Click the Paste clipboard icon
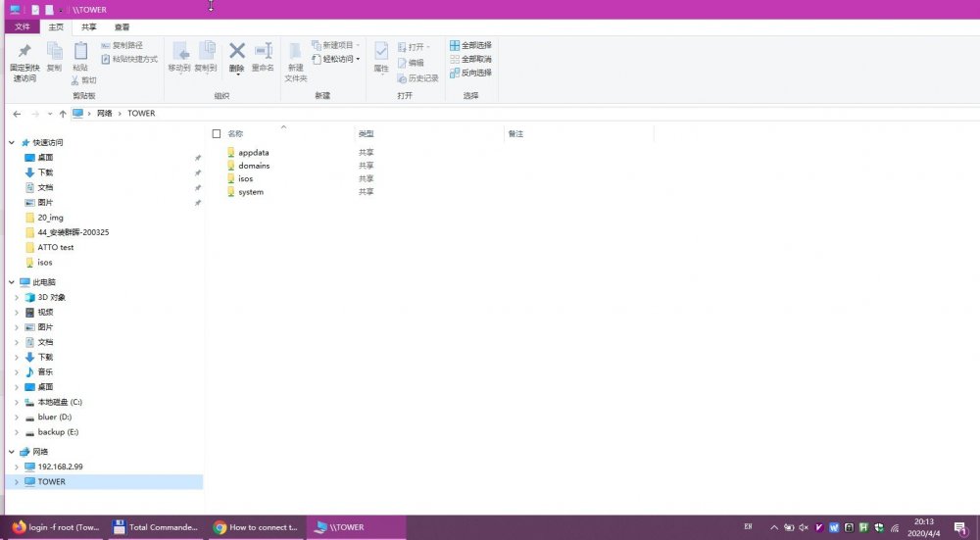980x540 pixels. [x=80, y=51]
